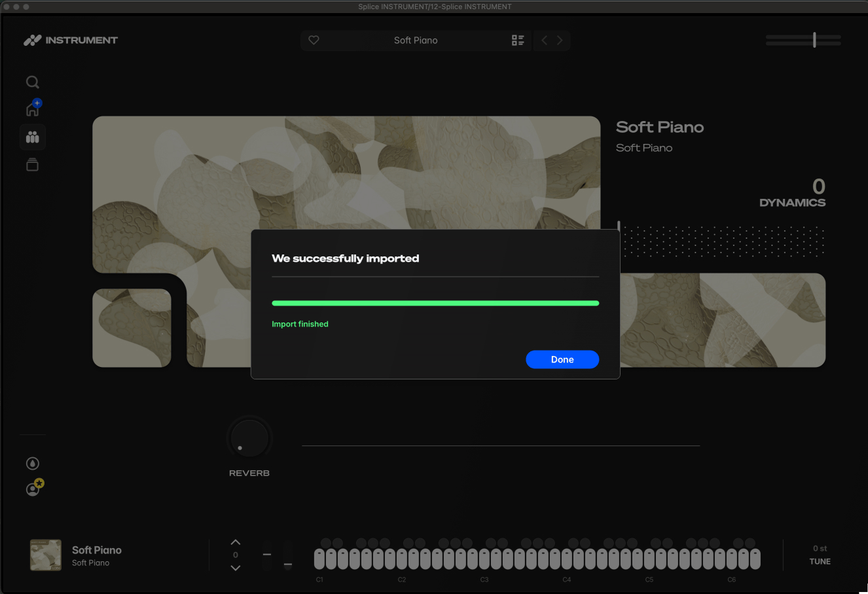Click the Reverb knob
Viewport: 868px width, 594px height.
(249, 438)
